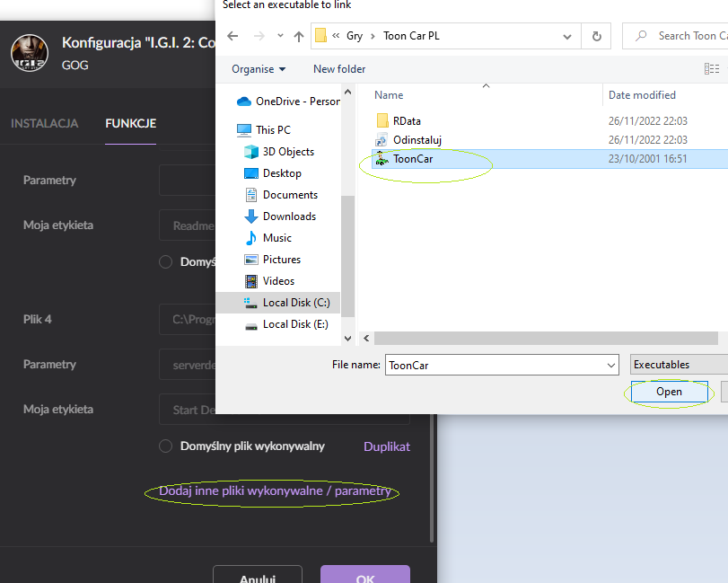The height and width of the screenshot is (583, 728).
Task: Select the ToonCar executable
Action: point(549,159)
